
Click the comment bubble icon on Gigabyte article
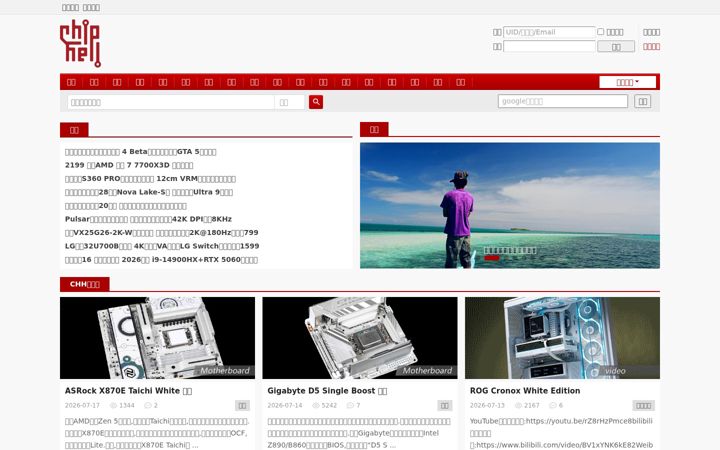[350, 405]
